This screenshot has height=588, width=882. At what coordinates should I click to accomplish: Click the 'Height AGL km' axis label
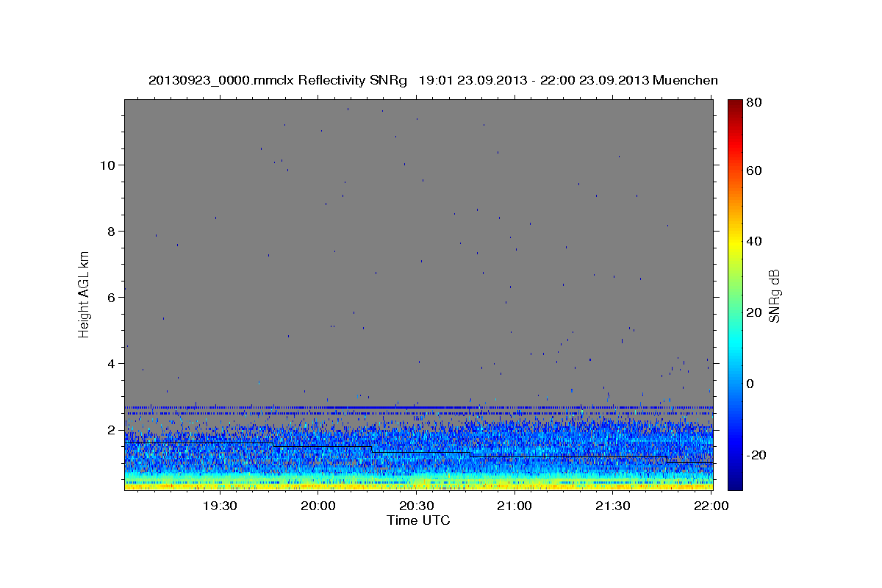pos(85,294)
